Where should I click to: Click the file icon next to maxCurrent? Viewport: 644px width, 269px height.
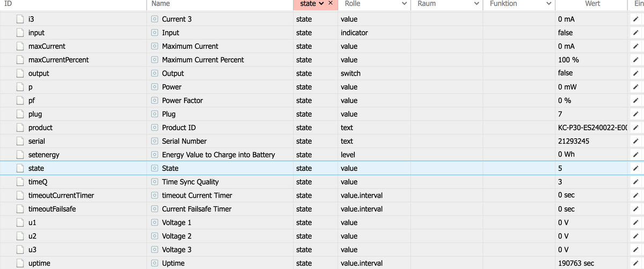[20, 46]
